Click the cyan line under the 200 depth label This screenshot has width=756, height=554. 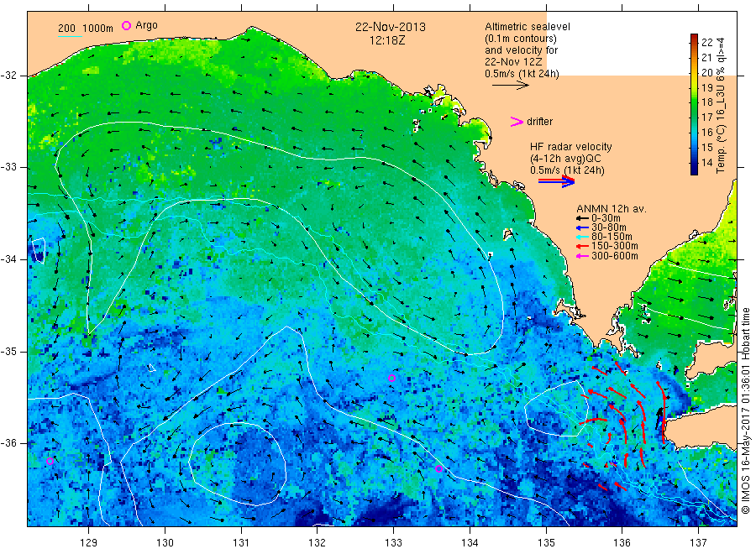(70, 36)
